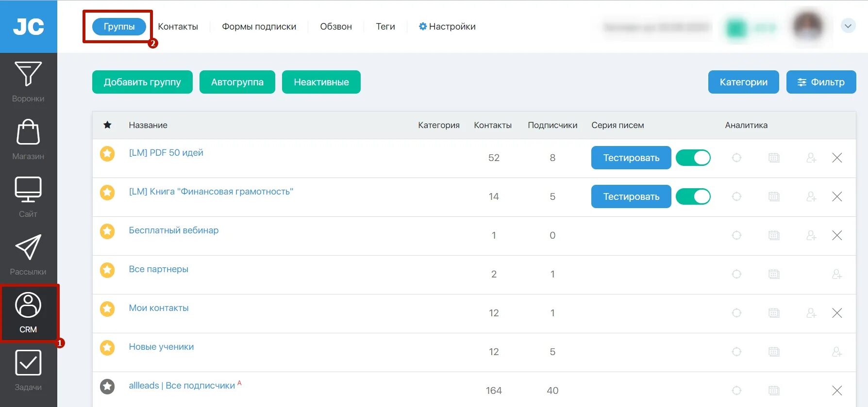Toggle favorite star for [LM] PDF 50 идей
This screenshot has width=868, height=407.
click(107, 154)
